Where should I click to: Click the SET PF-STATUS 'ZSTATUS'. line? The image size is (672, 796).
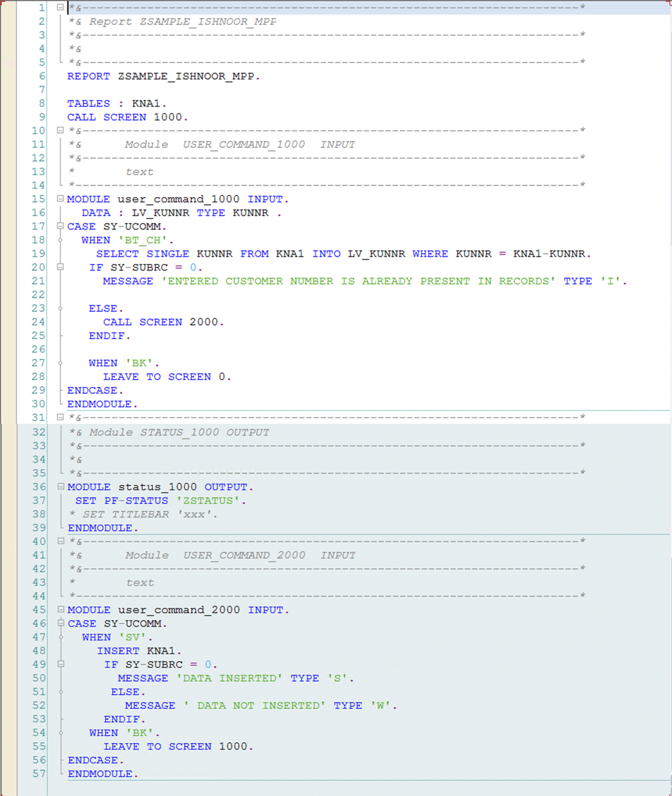tap(160, 500)
